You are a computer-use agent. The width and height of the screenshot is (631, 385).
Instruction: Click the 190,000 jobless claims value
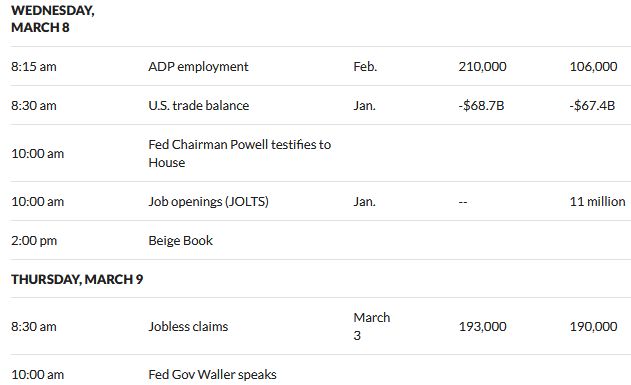tap(593, 326)
